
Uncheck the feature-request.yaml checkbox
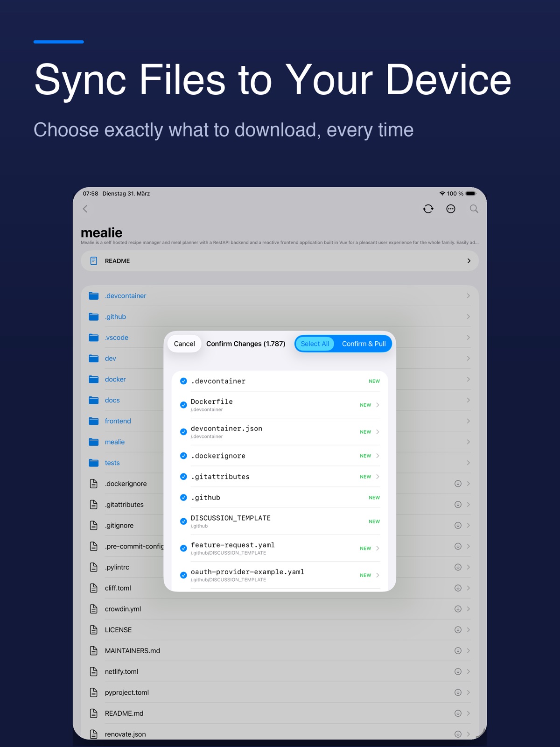[x=183, y=548]
